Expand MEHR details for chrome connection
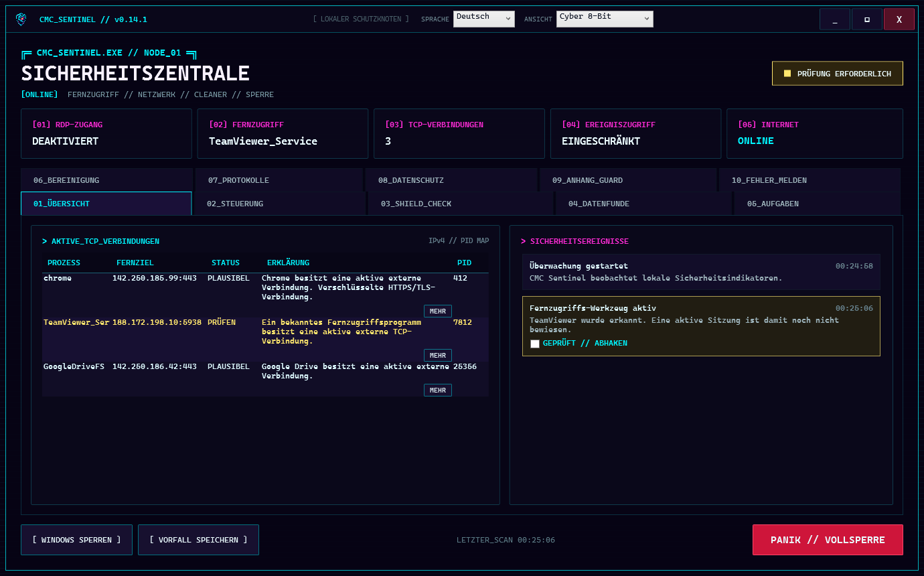924x576 pixels. [x=438, y=311]
